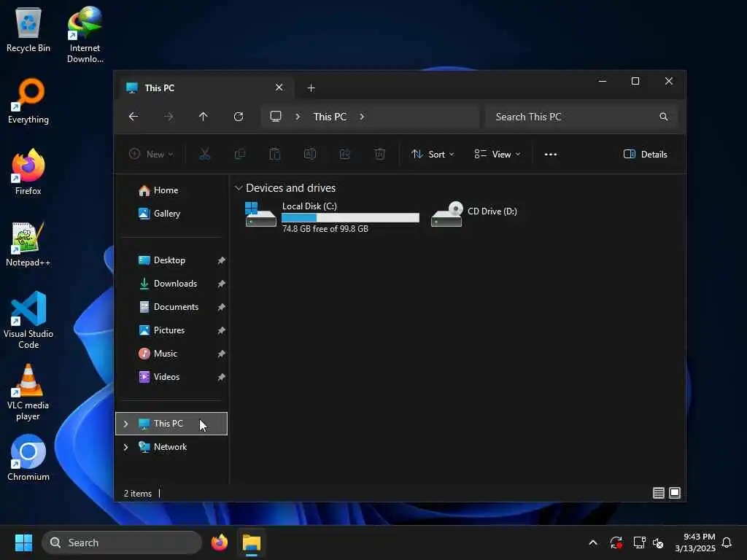Collapse the Devices and drives group
The image size is (747, 560).
(x=239, y=188)
